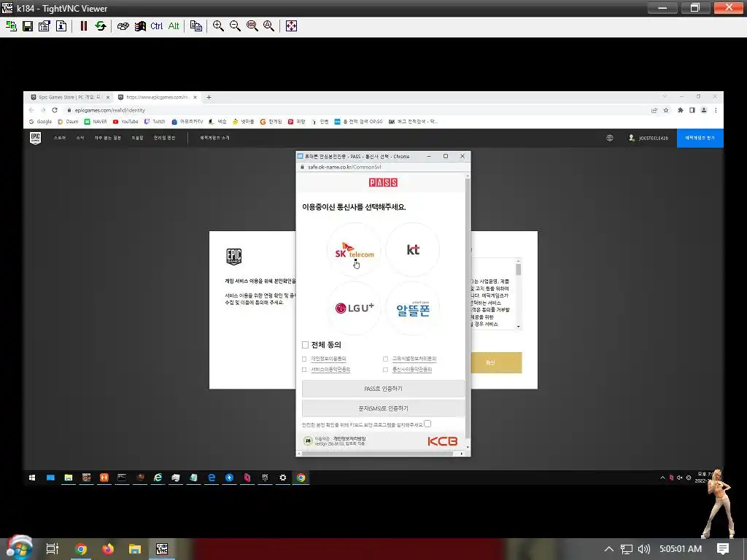The image size is (747, 560).
Task: Show the Connection Info icon
Action: pyautogui.click(x=61, y=26)
